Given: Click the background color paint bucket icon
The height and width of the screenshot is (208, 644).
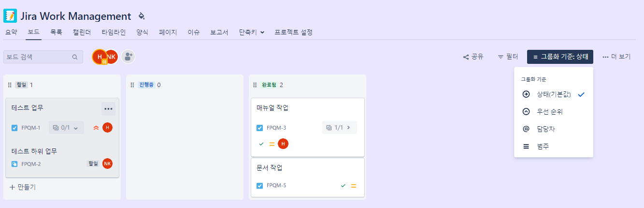Looking at the screenshot, I should pos(141,16).
